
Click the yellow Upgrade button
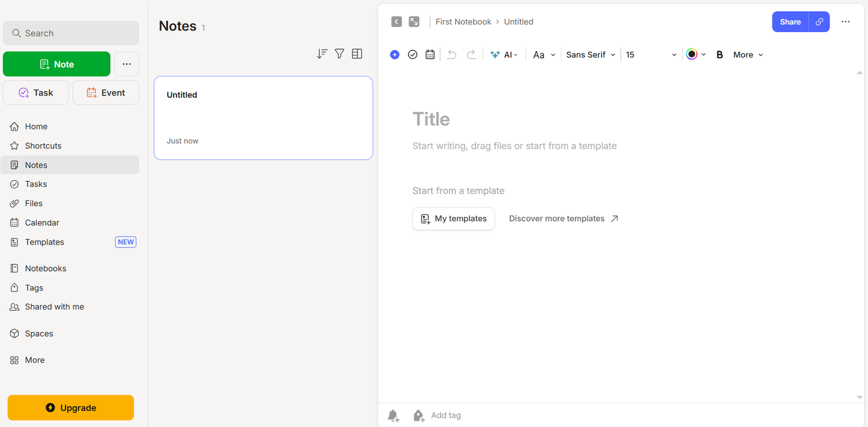point(71,407)
